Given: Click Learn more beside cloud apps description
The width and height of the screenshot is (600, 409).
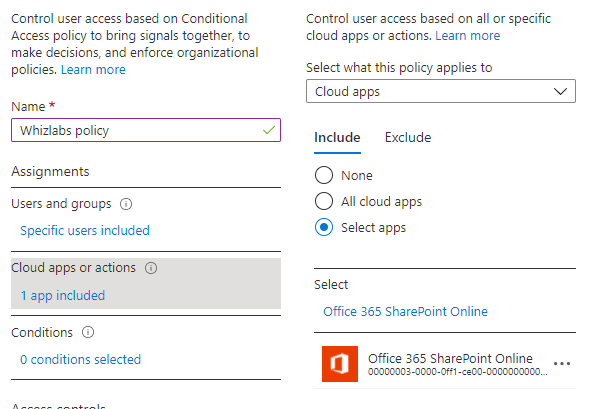Looking at the screenshot, I should [467, 36].
